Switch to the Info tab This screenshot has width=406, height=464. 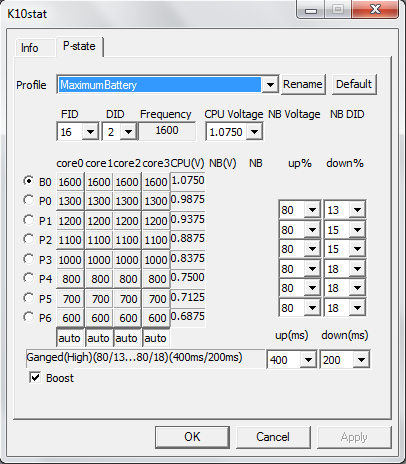coord(34,48)
